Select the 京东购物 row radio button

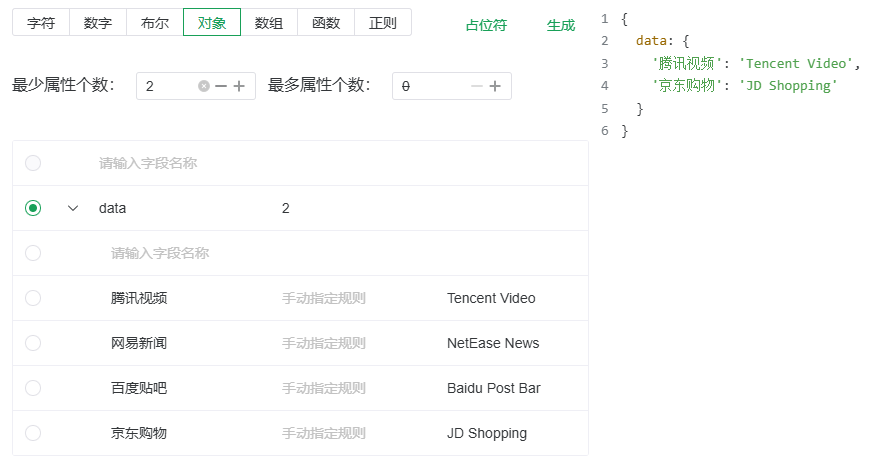pyautogui.click(x=33, y=433)
